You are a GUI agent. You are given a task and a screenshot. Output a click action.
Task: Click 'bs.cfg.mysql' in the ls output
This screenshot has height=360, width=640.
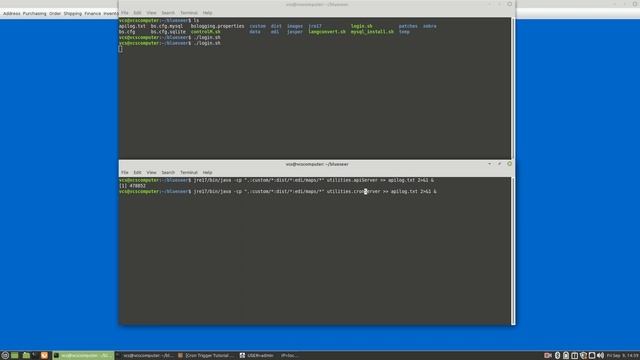pos(167,26)
